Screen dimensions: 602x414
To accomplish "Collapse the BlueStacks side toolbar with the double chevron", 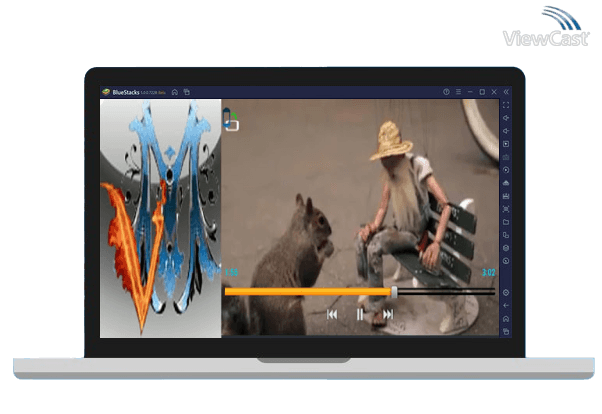I will (x=506, y=92).
